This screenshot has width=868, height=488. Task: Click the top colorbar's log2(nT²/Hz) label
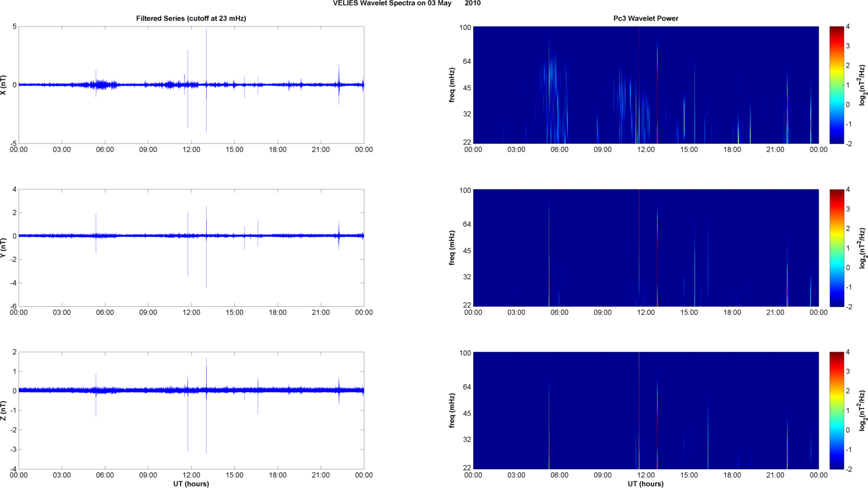(x=862, y=85)
